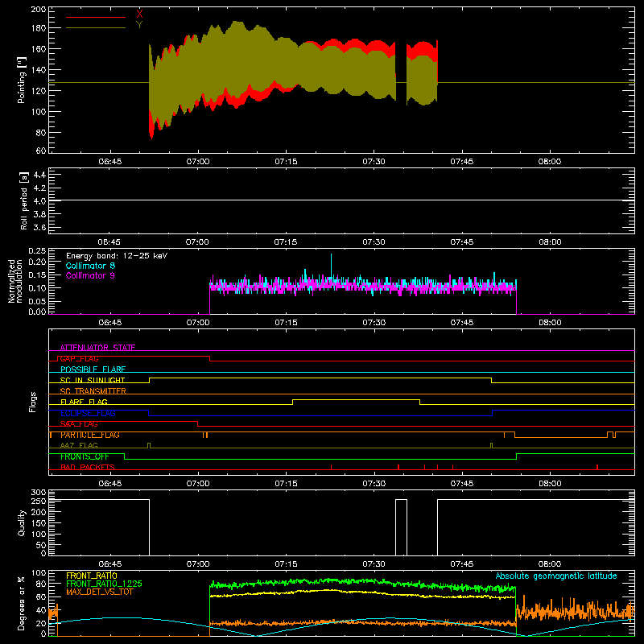Viewport: 644px width, 644px height.
Task: Click the 08:00 label under modulation plot
Action: [550, 323]
